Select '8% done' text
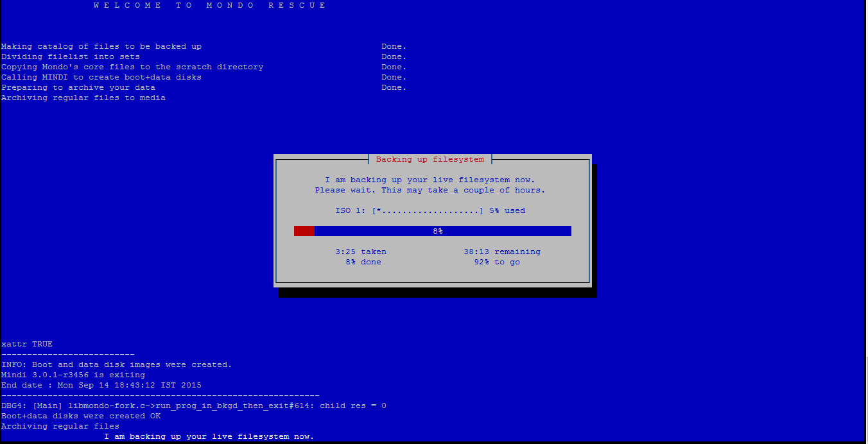 363,262
